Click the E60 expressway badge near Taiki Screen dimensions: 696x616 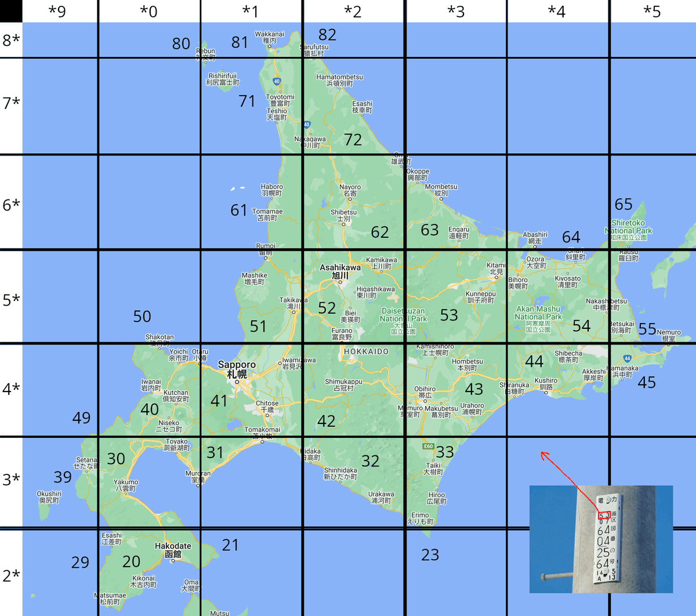[x=428, y=446]
